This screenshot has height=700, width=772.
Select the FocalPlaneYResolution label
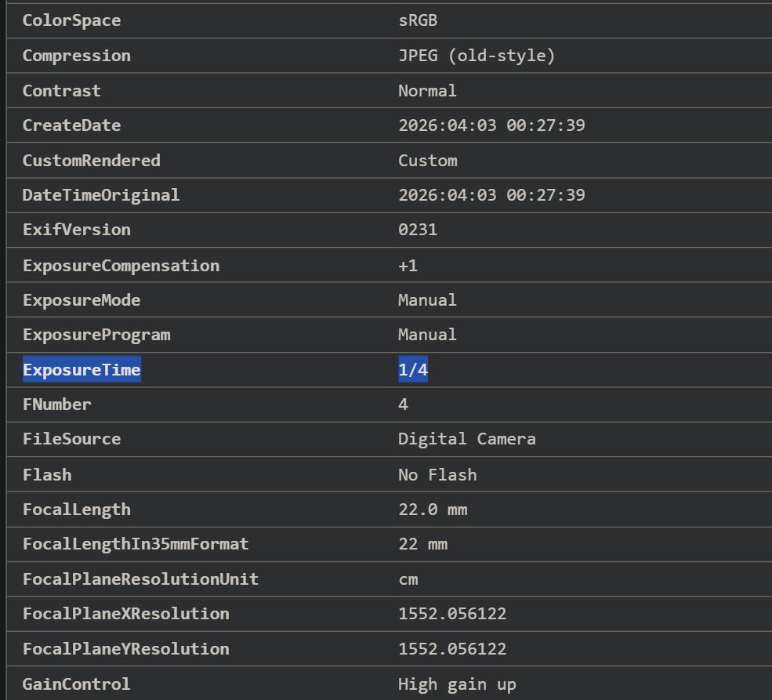[x=126, y=649]
